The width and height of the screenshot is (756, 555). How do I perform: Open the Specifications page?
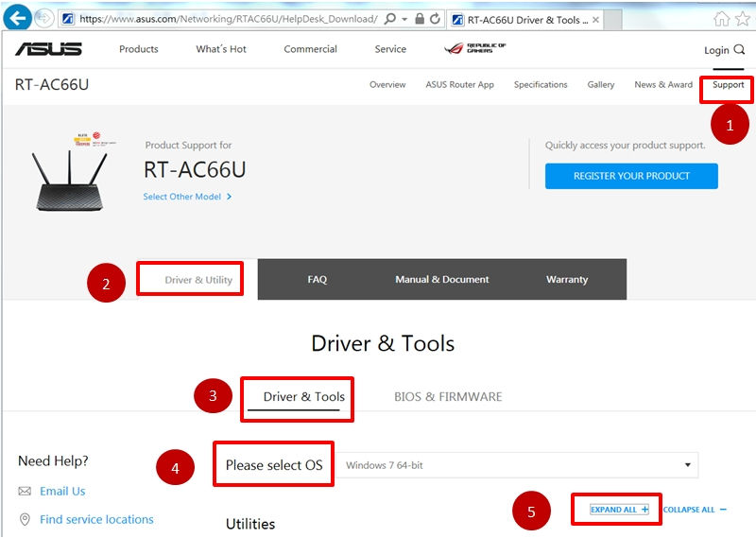click(541, 84)
